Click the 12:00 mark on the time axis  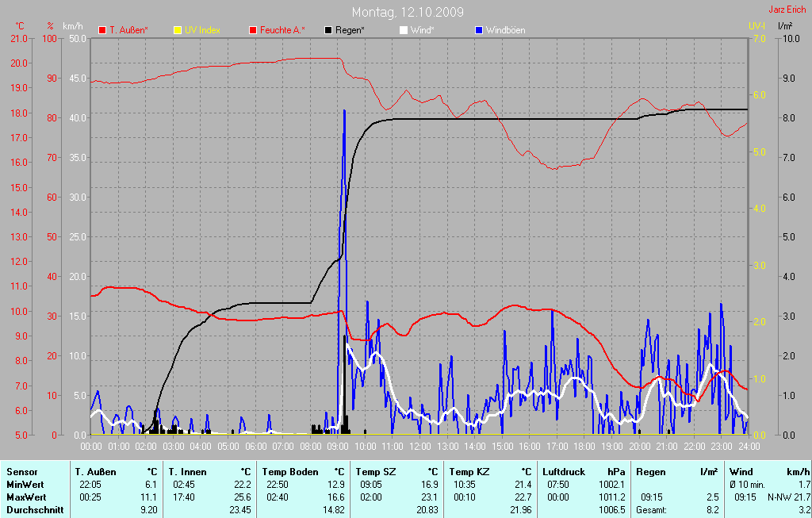419,447
